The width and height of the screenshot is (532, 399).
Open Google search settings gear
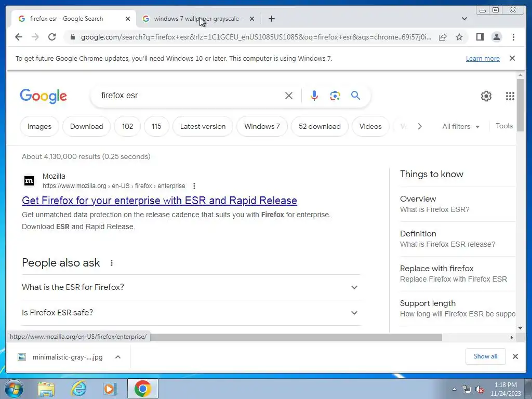pyautogui.click(x=486, y=96)
